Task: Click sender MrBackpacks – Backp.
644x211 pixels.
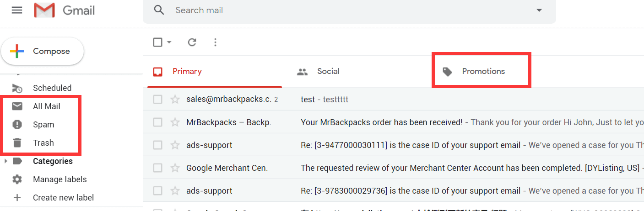Action: coord(229,122)
